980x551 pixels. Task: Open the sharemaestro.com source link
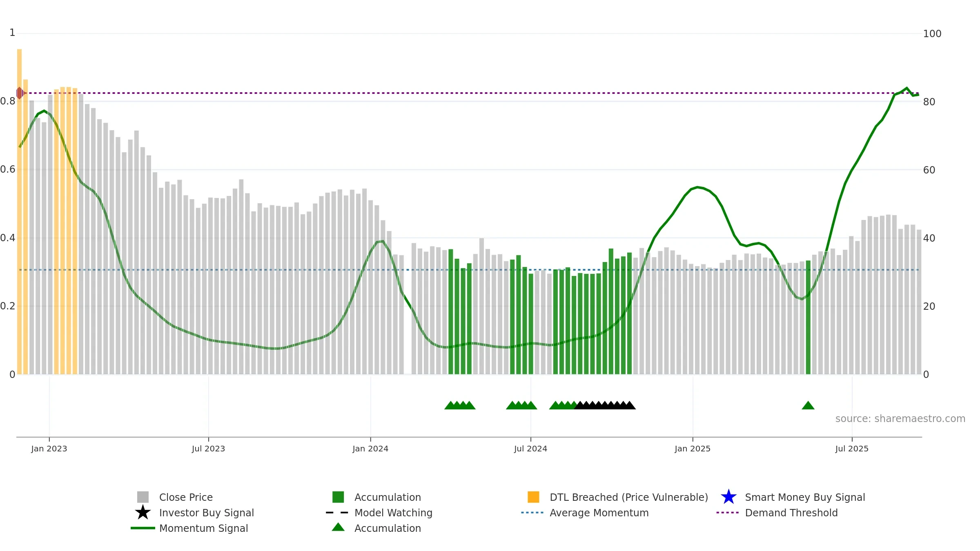[x=900, y=419]
